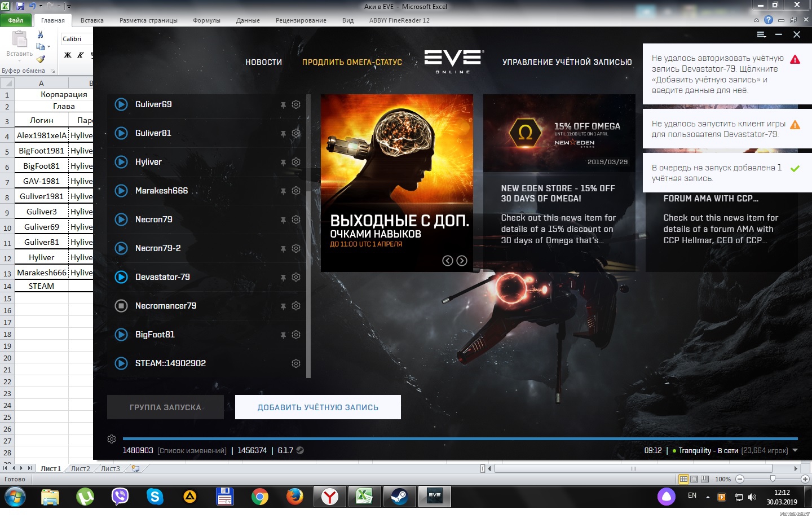Pin the Marakesh666 account
Image resolution: width=812 pixels, height=518 pixels.
pyautogui.click(x=283, y=191)
